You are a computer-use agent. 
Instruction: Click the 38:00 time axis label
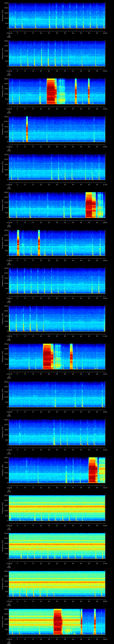(105, 601)
